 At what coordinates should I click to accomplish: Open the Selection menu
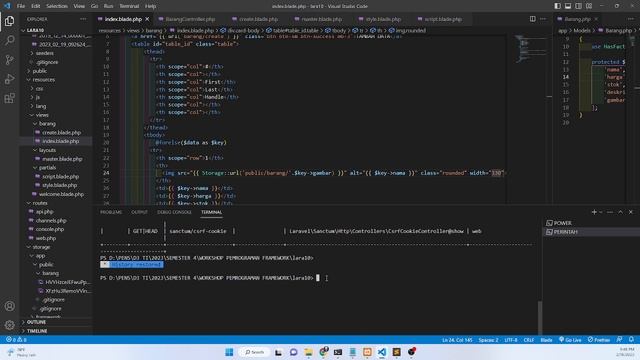point(57,6)
